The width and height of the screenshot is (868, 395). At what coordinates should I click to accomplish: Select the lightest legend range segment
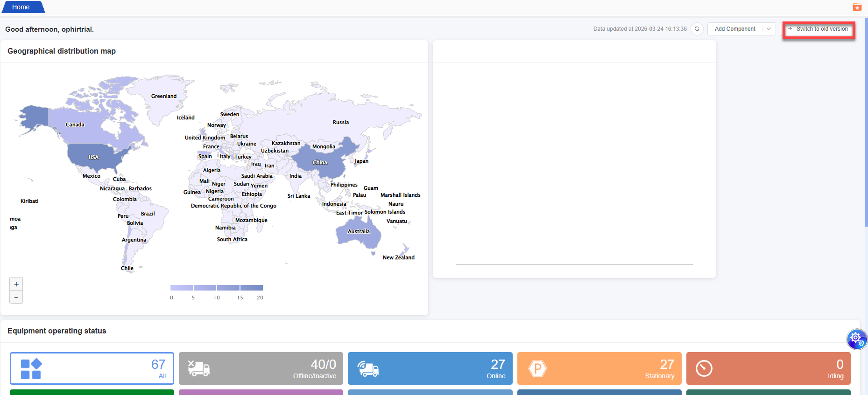point(182,288)
